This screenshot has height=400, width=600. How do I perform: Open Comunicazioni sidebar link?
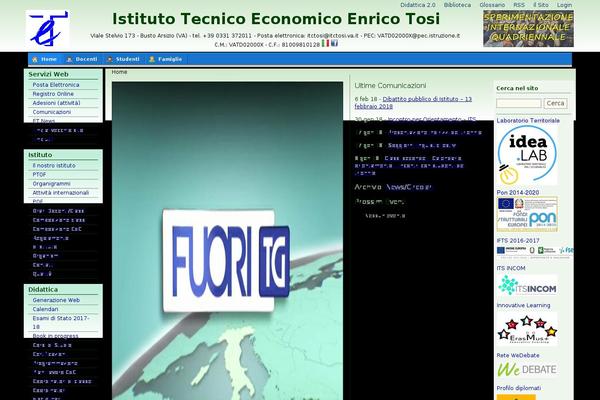click(52, 112)
